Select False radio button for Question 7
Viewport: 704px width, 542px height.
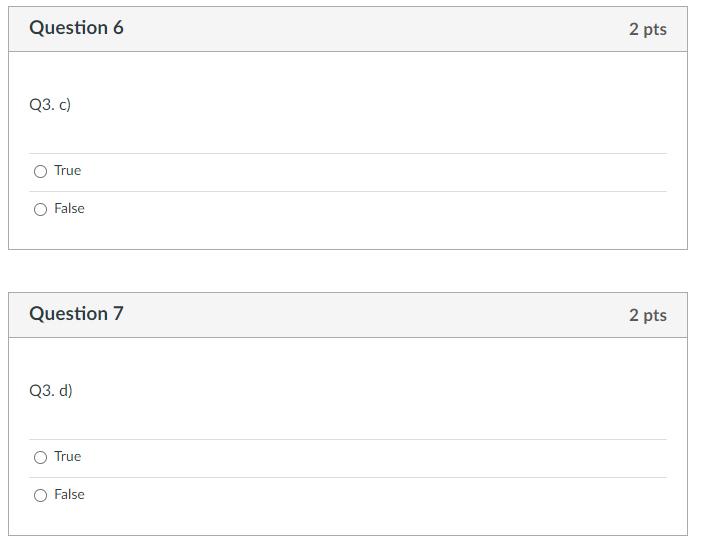coord(40,495)
